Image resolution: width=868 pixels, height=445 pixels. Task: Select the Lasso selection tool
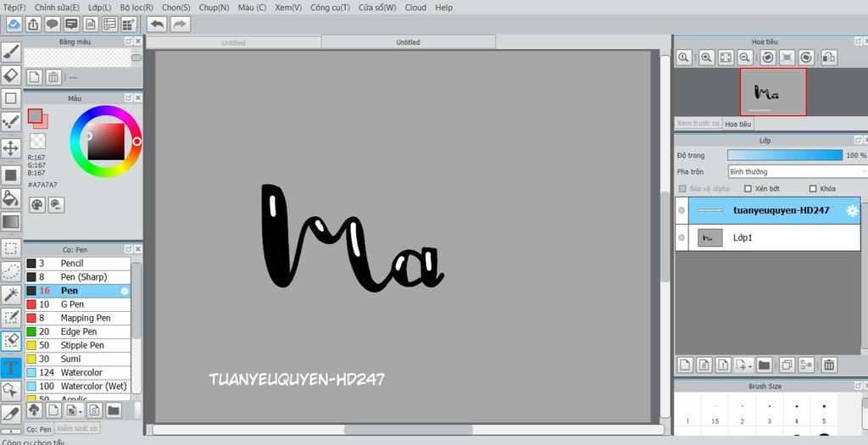[11, 271]
